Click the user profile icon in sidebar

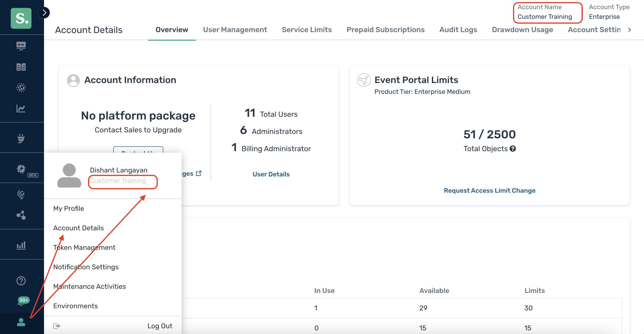pos(21,322)
